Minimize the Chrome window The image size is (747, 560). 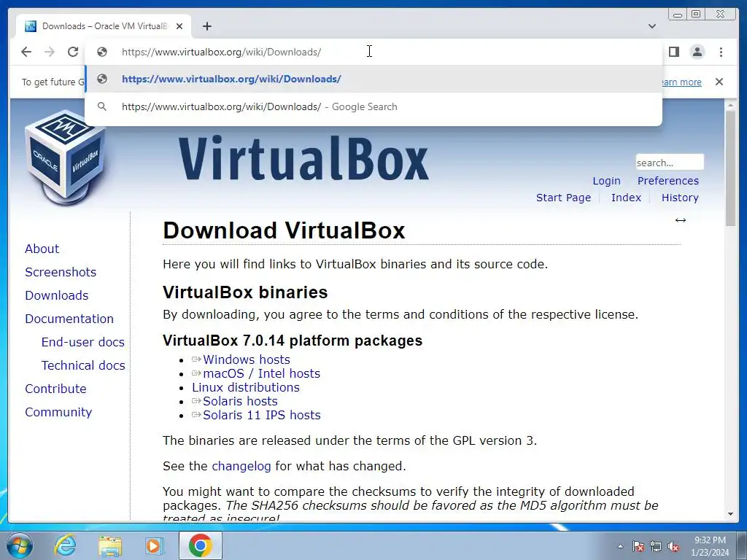click(677, 15)
